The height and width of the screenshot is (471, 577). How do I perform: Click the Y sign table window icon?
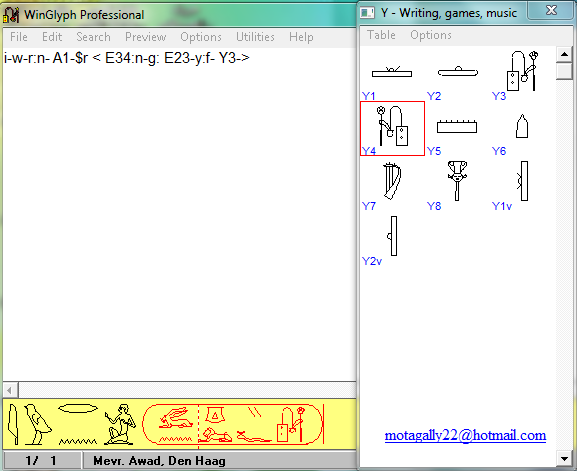point(367,13)
